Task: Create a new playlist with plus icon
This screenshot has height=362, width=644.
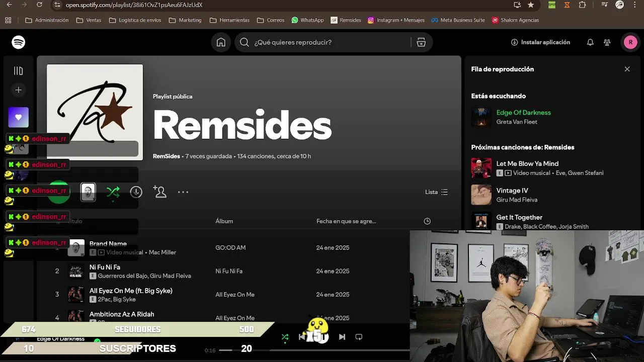Action: point(19,90)
